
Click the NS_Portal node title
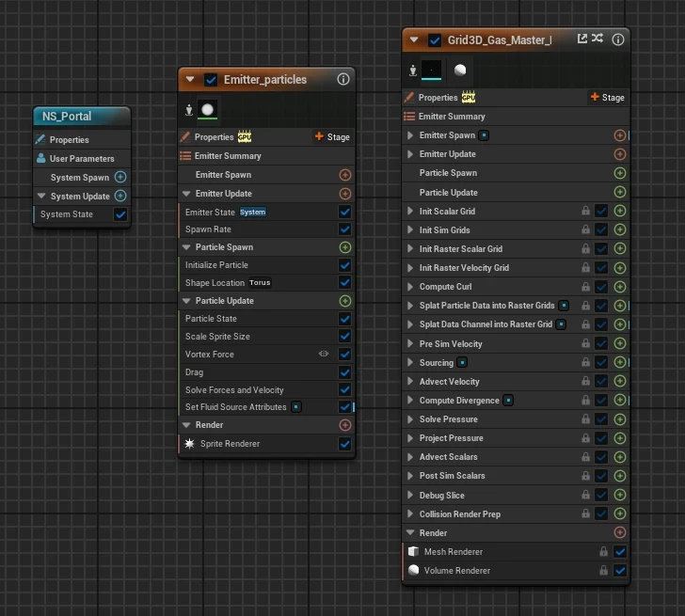(67, 117)
